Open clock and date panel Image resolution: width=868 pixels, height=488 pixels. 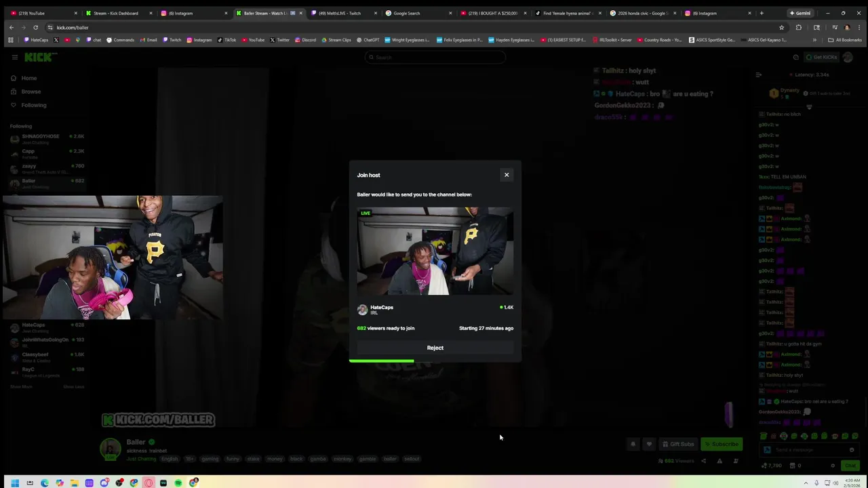850,483
